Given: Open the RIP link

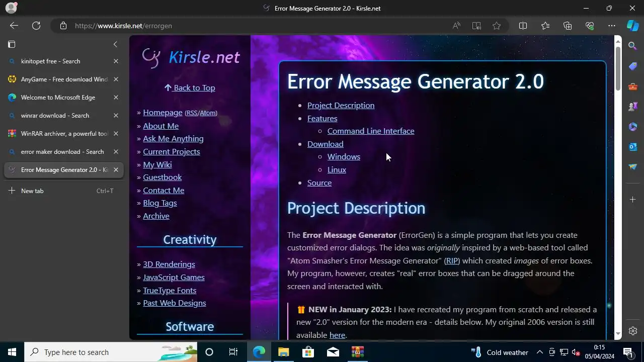Looking at the screenshot, I should pyautogui.click(x=452, y=261).
